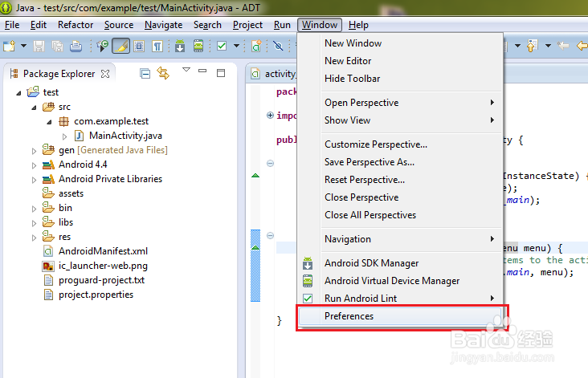588x378 pixels.
Task: Click the Previous Annotation up-arrow toolbar icon
Action: coord(532,46)
